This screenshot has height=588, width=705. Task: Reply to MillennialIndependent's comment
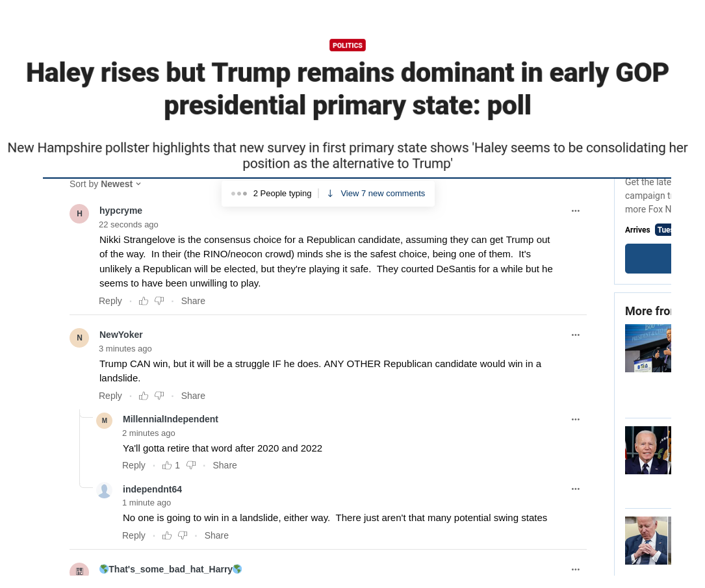(134, 465)
